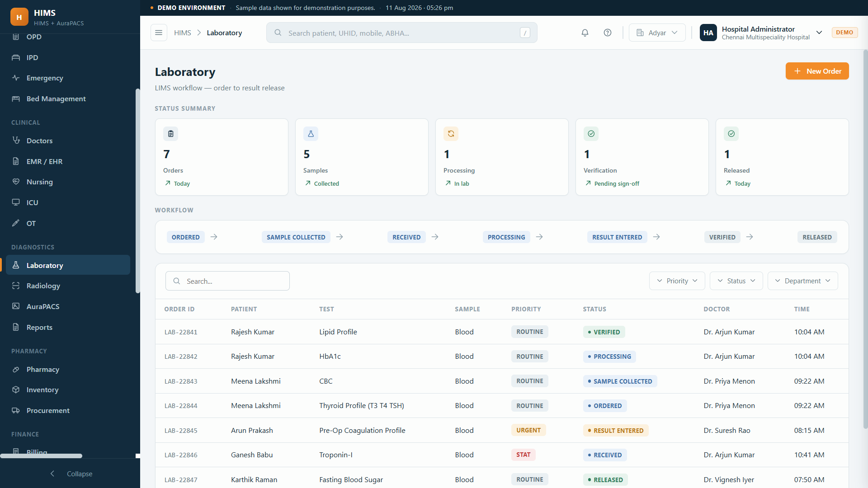
Task: Click the Inventory box icon
Action: [x=16, y=389]
